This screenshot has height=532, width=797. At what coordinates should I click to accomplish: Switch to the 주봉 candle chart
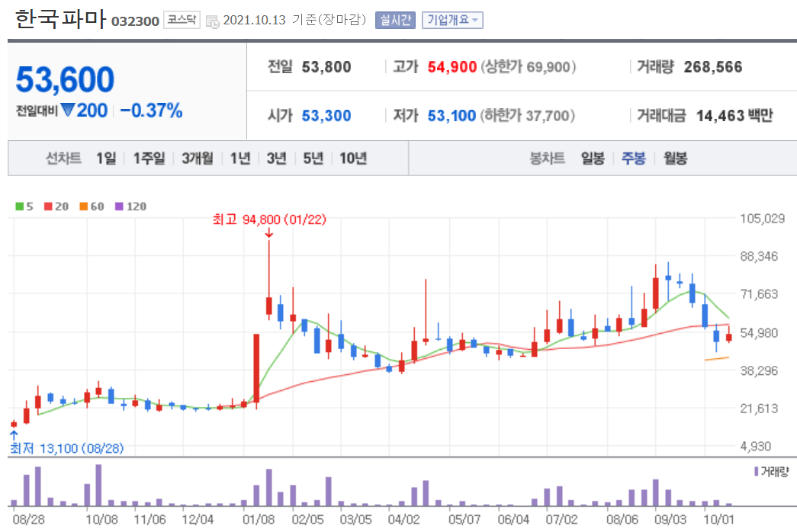633,159
